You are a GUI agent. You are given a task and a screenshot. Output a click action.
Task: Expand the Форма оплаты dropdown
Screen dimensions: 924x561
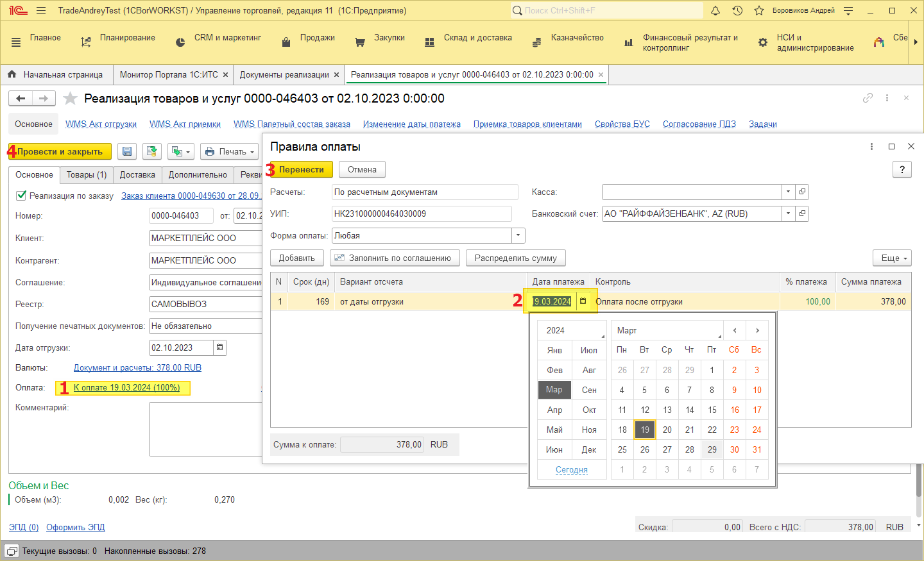[518, 236]
